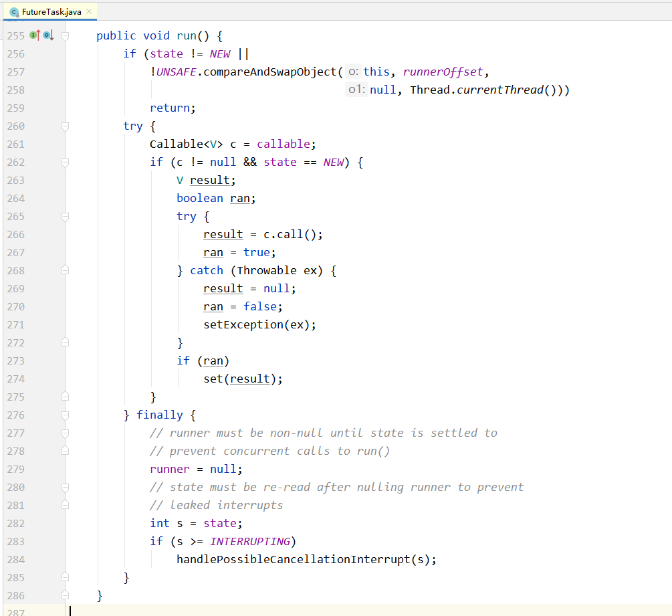
Task: Click 'false' on line 270
Action: (x=259, y=306)
